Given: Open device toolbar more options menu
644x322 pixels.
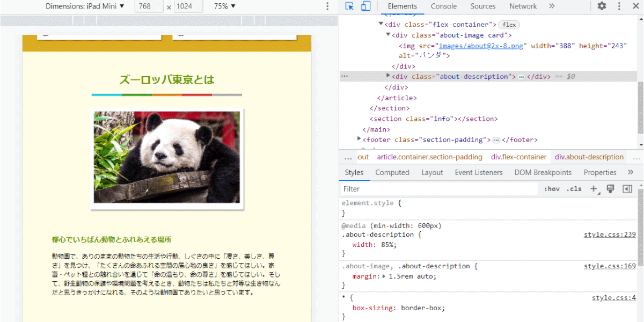Looking at the screenshot, I should point(328,6).
